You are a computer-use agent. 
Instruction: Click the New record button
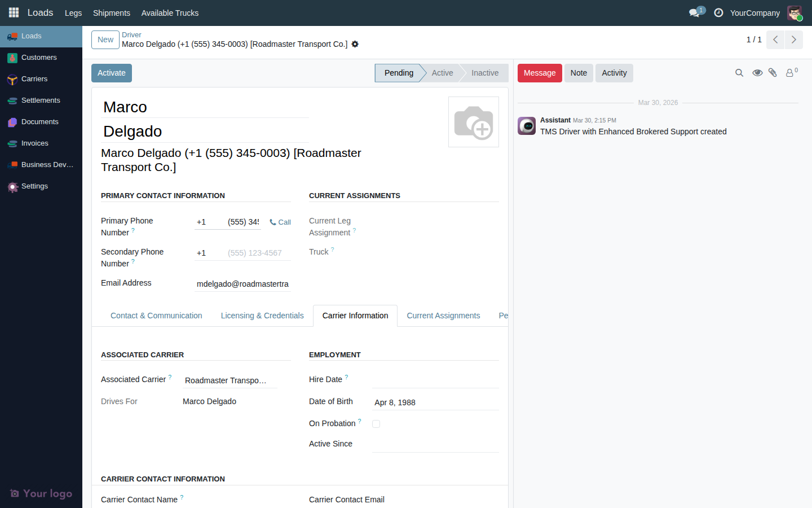[105, 40]
